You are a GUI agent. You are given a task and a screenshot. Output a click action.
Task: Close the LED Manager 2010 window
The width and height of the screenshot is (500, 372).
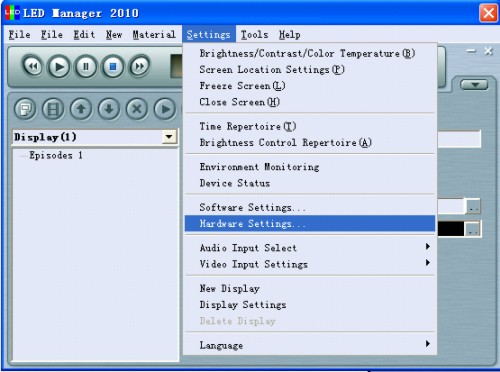[488, 13]
